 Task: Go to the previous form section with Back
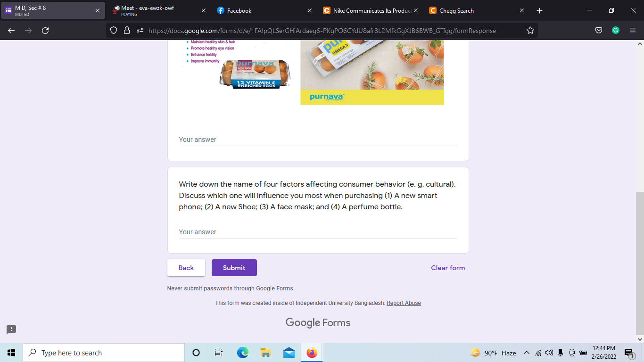pos(186,268)
